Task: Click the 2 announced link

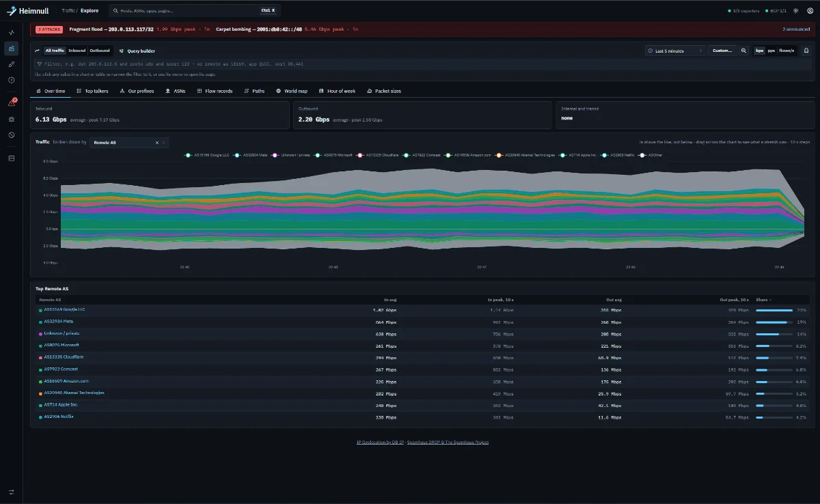Action: [796, 29]
